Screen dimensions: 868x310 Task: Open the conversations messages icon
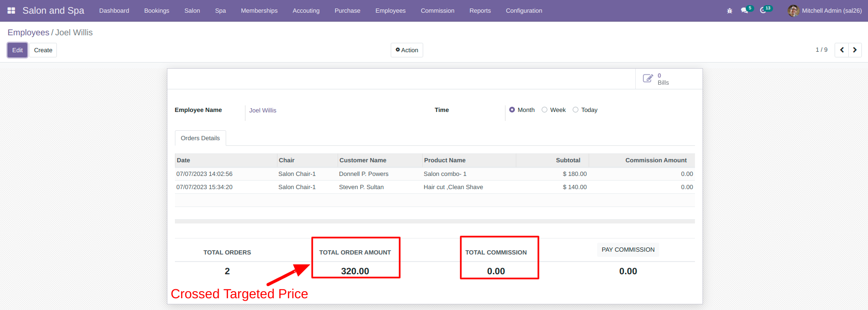[x=744, y=10]
